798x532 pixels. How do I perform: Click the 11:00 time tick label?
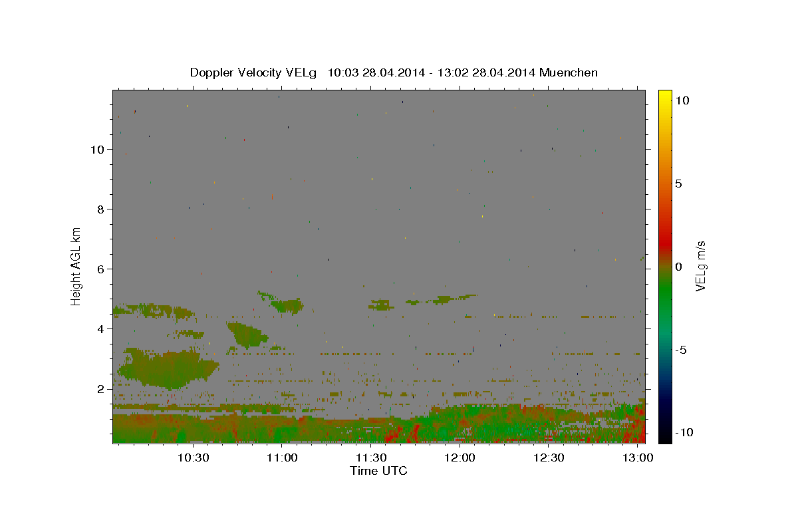pyautogui.click(x=282, y=458)
